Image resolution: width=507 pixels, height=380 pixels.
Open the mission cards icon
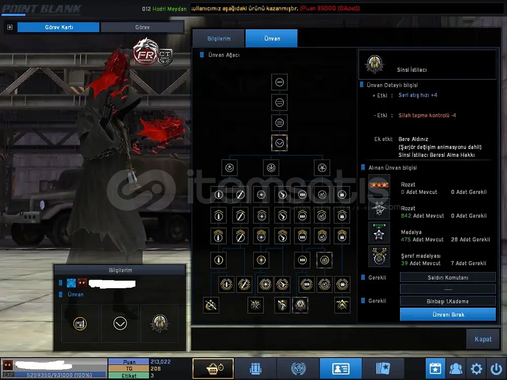383,368
